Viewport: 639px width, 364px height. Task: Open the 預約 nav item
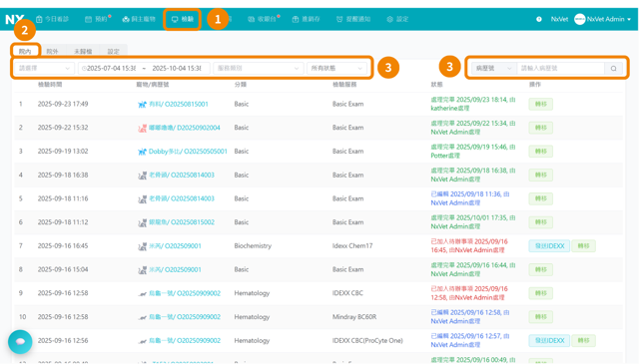(x=98, y=19)
